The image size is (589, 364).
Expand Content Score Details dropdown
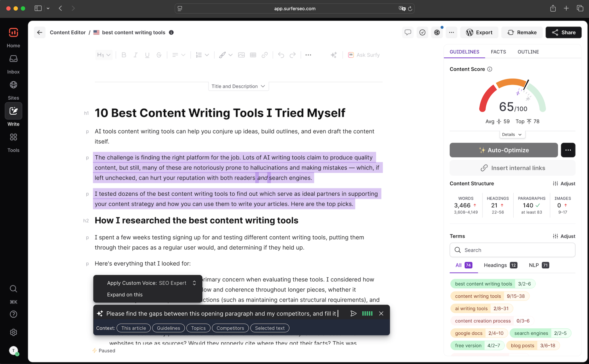(x=512, y=134)
